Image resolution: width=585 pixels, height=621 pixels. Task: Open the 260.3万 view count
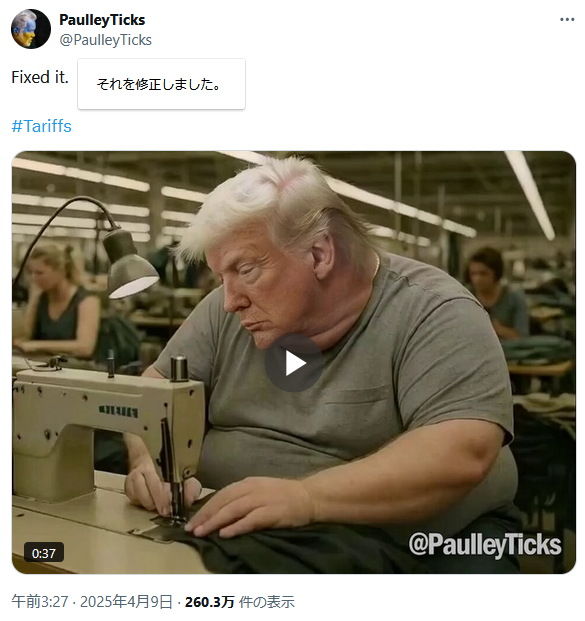coord(210,602)
